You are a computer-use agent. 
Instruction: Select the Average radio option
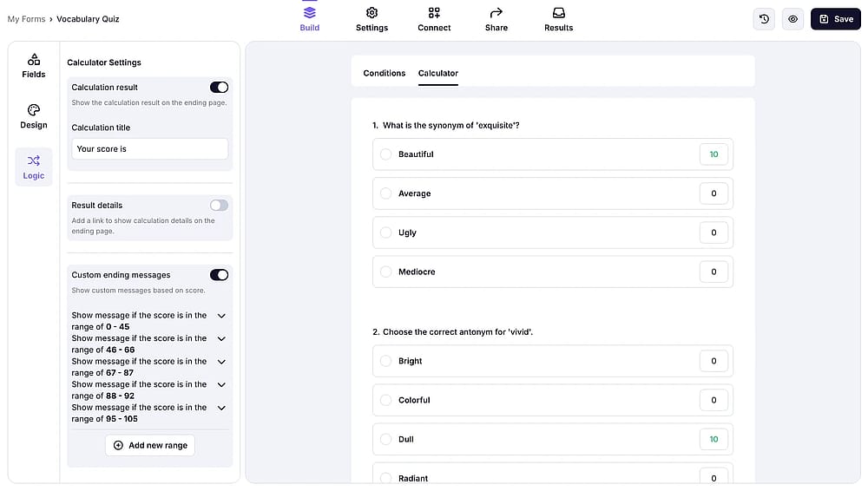coord(386,193)
